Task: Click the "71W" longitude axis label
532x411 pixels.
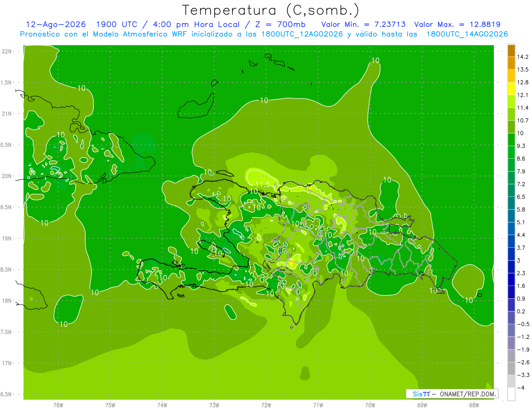Action: [318, 405]
